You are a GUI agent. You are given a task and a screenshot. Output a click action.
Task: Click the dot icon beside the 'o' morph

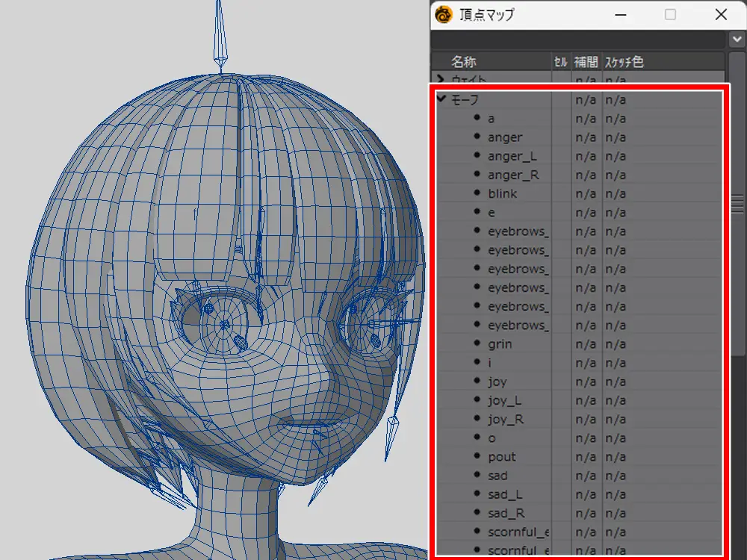477,438
